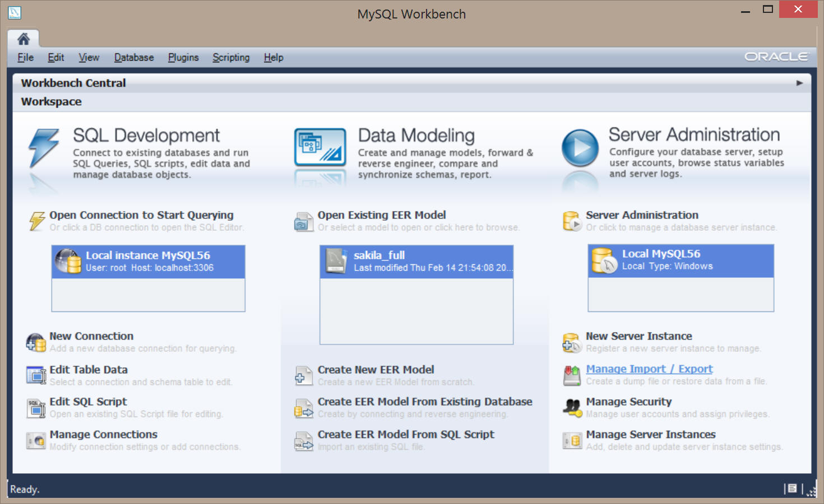
Task: Open the Edit menu
Action: click(x=55, y=57)
